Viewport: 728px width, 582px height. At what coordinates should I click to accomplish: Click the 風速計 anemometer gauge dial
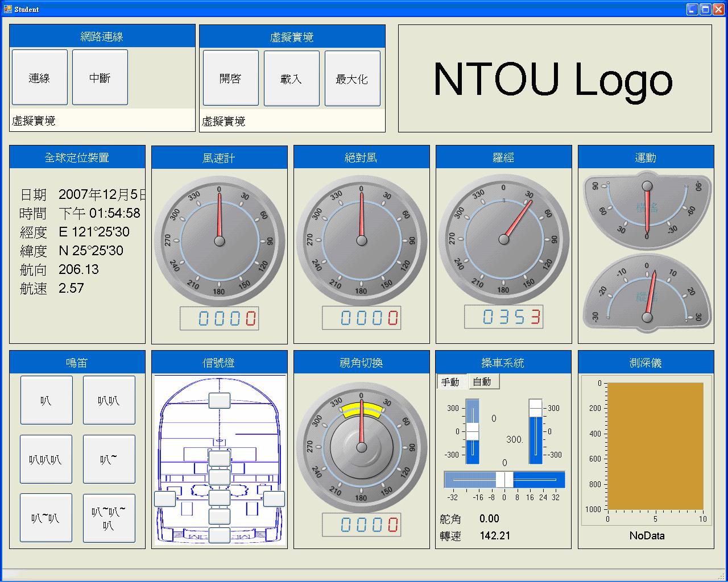coord(220,241)
